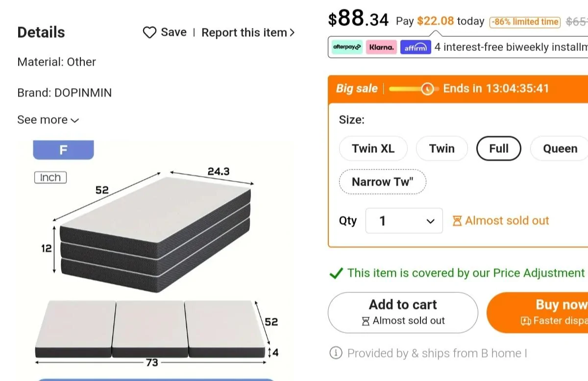Click the info icon near Provided by
Screen dimensions: 588x381
(336, 353)
